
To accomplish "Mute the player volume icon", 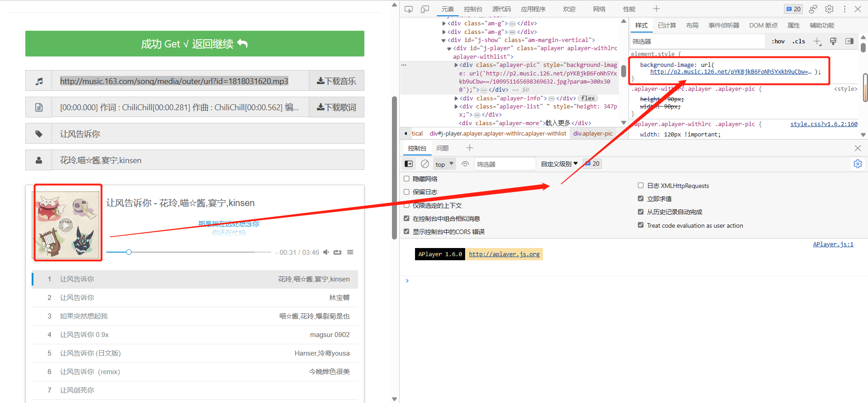I will tap(326, 252).
